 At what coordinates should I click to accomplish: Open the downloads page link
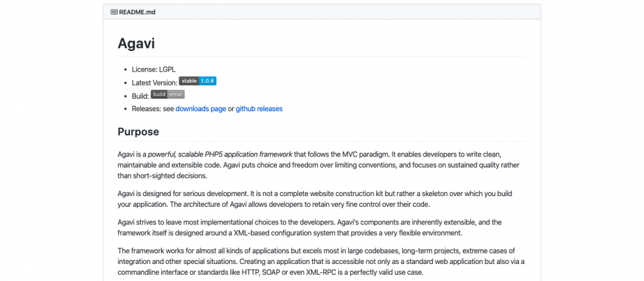point(201,109)
